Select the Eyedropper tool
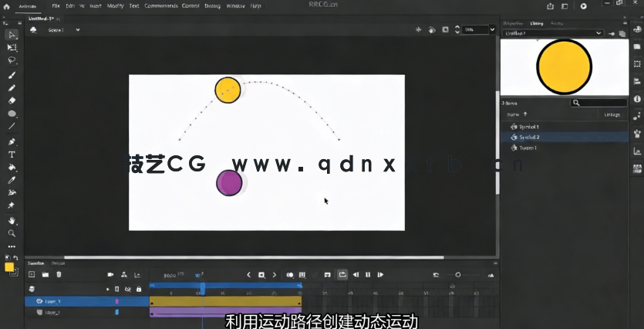The height and width of the screenshot is (329, 644). (x=12, y=180)
